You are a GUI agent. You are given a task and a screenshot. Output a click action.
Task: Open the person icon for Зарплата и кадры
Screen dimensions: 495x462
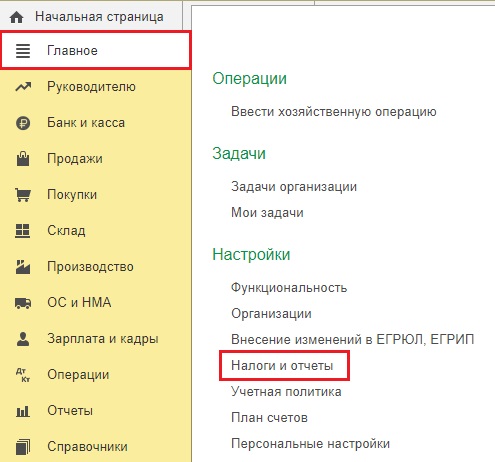point(23,339)
